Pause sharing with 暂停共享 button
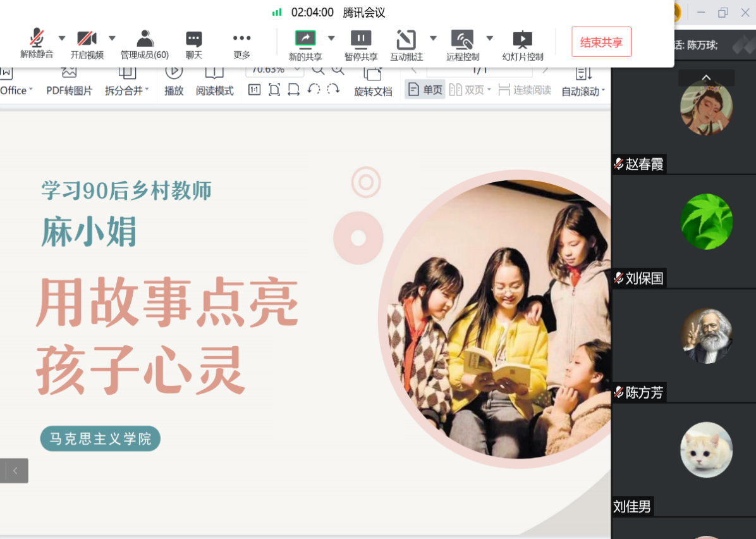 coord(361,39)
